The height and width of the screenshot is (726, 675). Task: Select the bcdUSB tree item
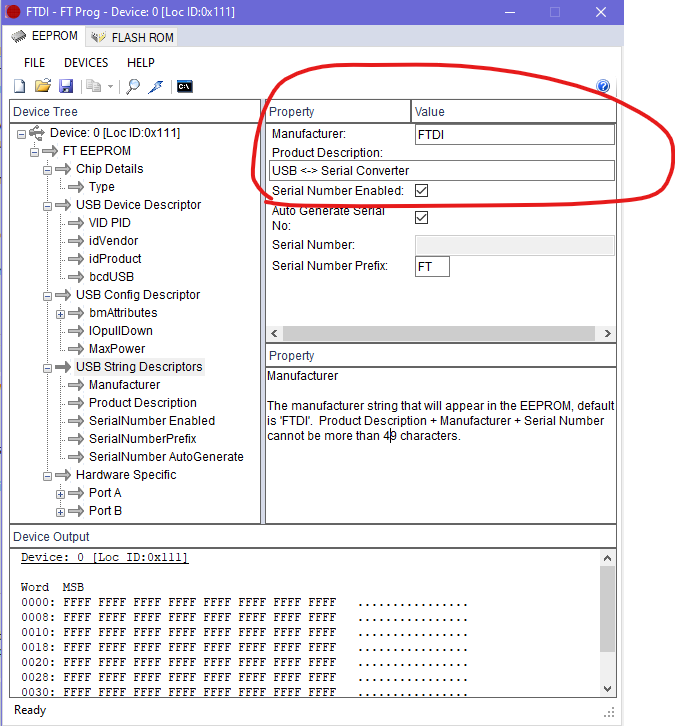pyautogui.click(x=112, y=277)
